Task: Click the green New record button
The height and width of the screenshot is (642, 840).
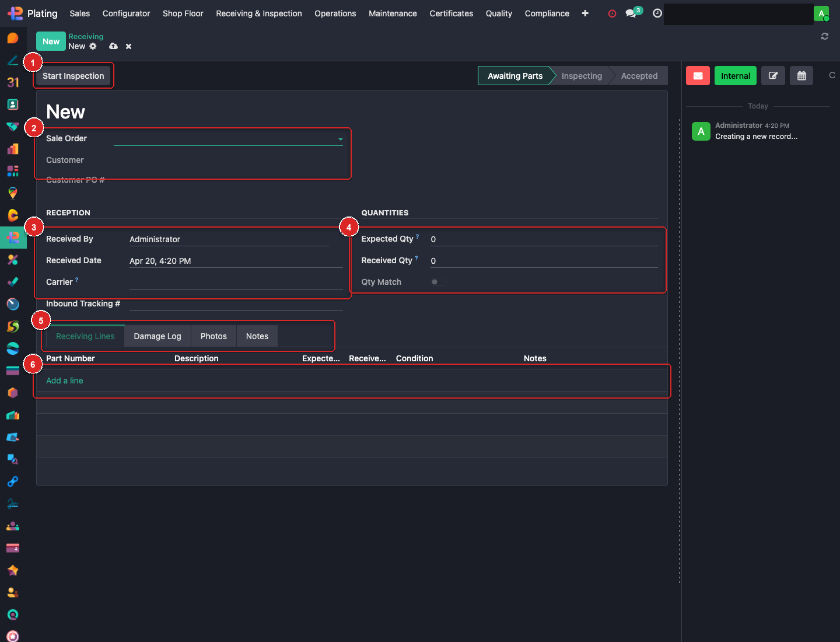Action: [x=51, y=41]
